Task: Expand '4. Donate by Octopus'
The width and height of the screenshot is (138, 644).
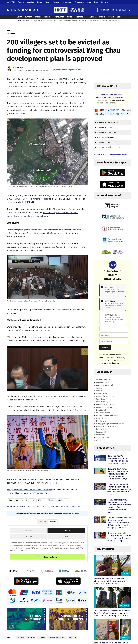Action: (112, 137)
